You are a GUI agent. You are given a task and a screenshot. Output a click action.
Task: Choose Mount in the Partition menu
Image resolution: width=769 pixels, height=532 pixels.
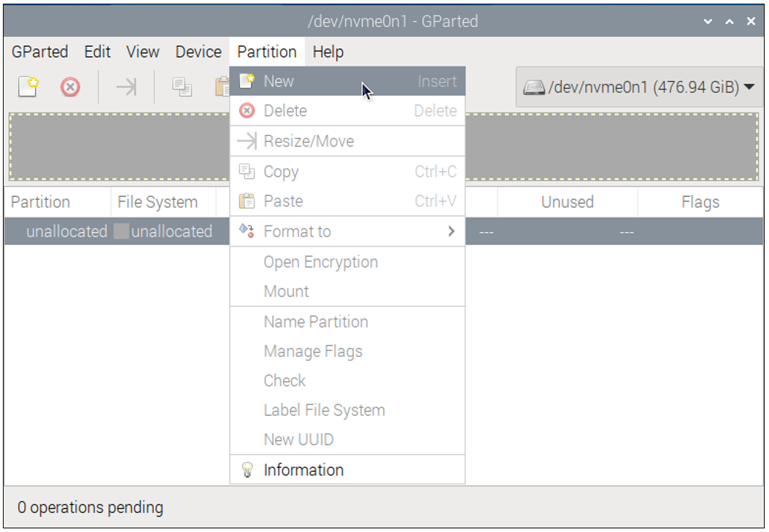[x=347, y=291]
